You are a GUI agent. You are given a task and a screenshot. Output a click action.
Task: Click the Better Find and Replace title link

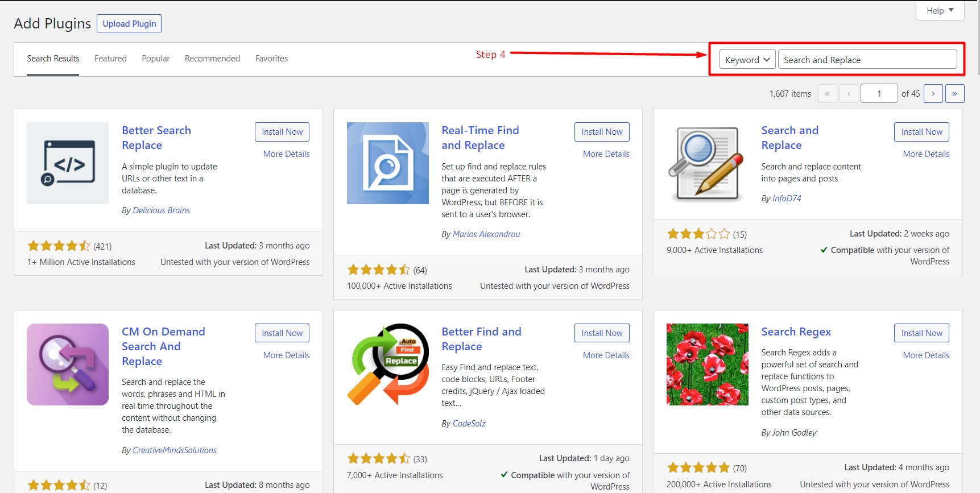(482, 339)
